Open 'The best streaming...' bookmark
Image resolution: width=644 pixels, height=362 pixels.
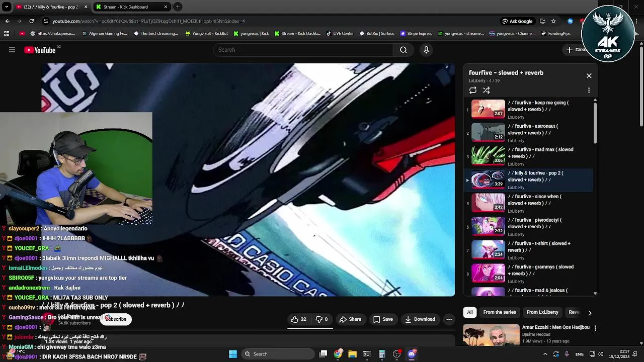(x=156, y=34)
